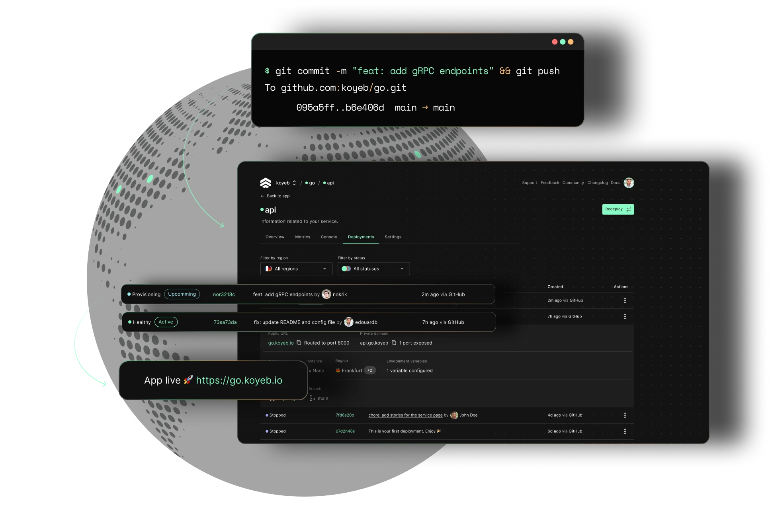This screenshot has height=532, width=770.
Task: Click the Redeploy button icon
Action: tap(627, 209)
